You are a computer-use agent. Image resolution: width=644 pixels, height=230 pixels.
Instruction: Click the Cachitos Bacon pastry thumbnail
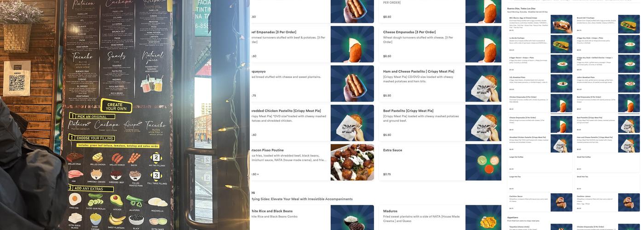click(x=562, y=202)
